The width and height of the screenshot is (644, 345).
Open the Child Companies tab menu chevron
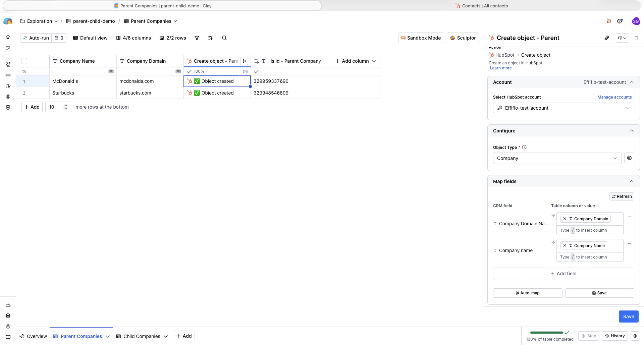[x=166, y=336]
